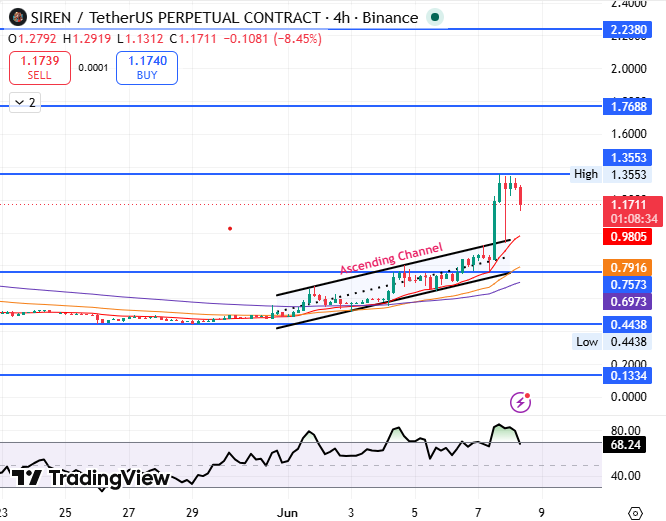Select the Ascending Channel text label

[391, 258]
